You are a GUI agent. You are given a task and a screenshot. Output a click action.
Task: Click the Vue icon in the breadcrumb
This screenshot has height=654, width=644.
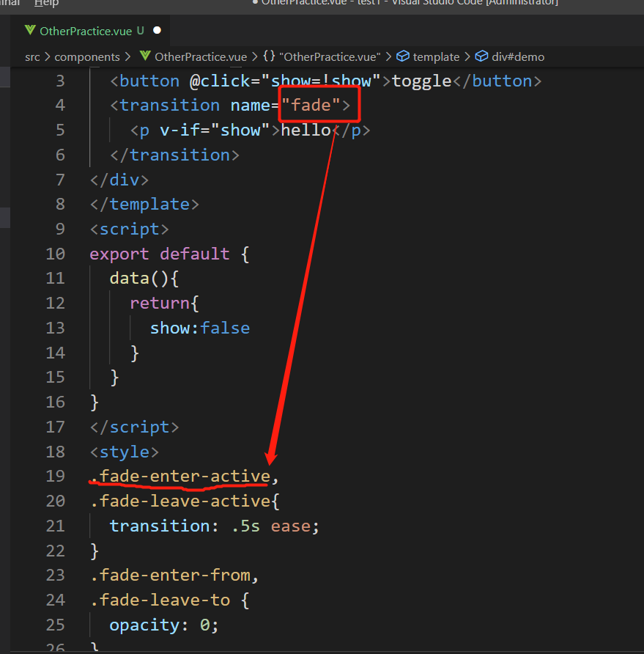145,56
